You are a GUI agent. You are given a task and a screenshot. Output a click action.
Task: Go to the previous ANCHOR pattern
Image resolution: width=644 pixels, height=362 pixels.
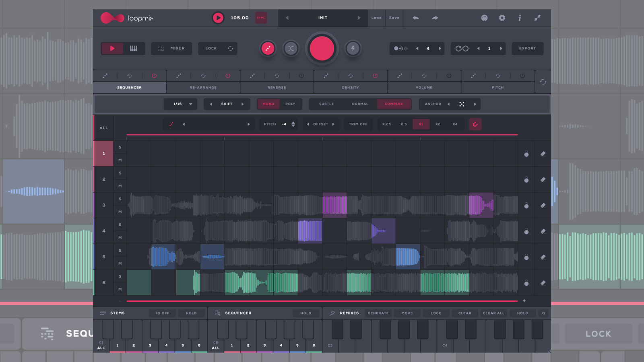(x=448, y=104)
